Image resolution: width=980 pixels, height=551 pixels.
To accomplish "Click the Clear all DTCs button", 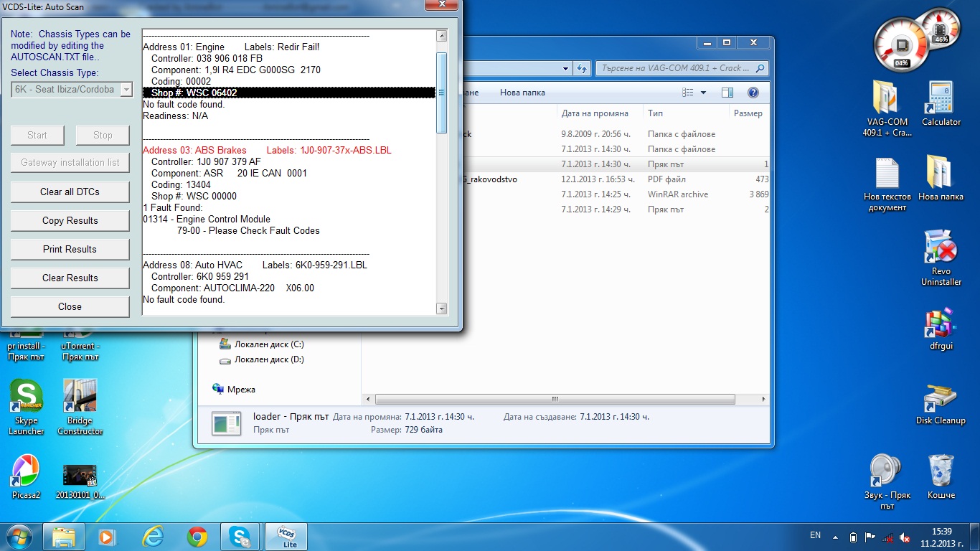I will pos(70,192).
